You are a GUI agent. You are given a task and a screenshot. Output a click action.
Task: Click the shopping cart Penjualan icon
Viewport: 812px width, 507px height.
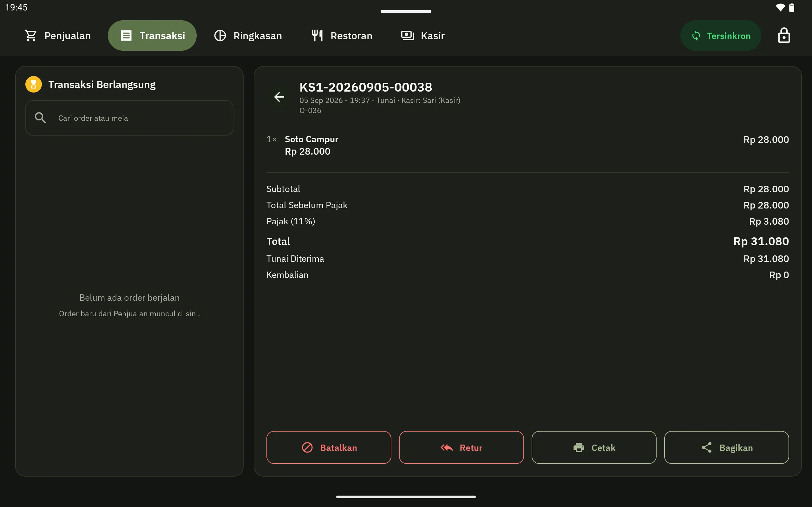(30, 35)
